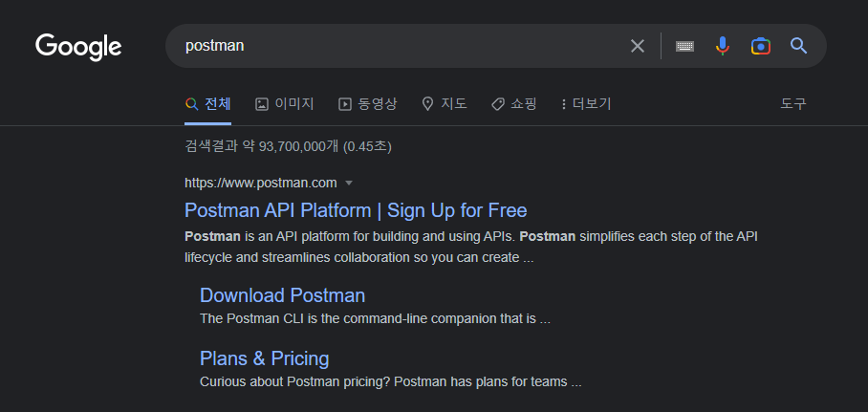
Task: Open the 도구 search tools
Action: [793, 104]
